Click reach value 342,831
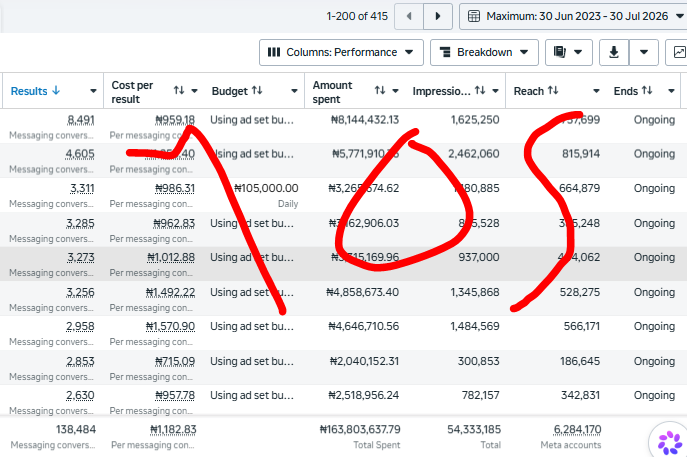The height and width of the screenshot is (457, 687). (x=581, y=396)
